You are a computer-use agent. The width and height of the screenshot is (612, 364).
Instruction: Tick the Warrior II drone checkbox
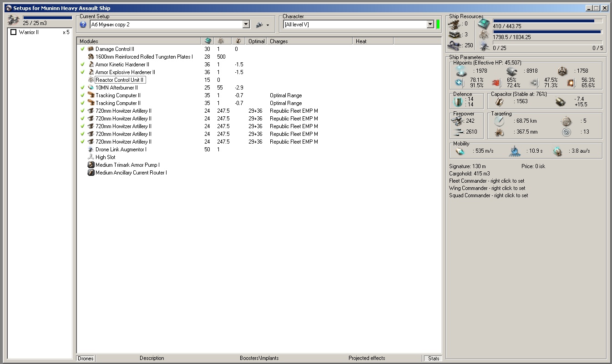(x=14, y=32)
